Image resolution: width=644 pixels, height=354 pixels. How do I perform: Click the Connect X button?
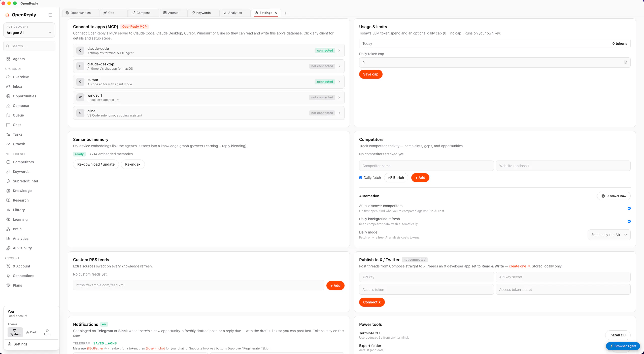[x=372, y=302]
